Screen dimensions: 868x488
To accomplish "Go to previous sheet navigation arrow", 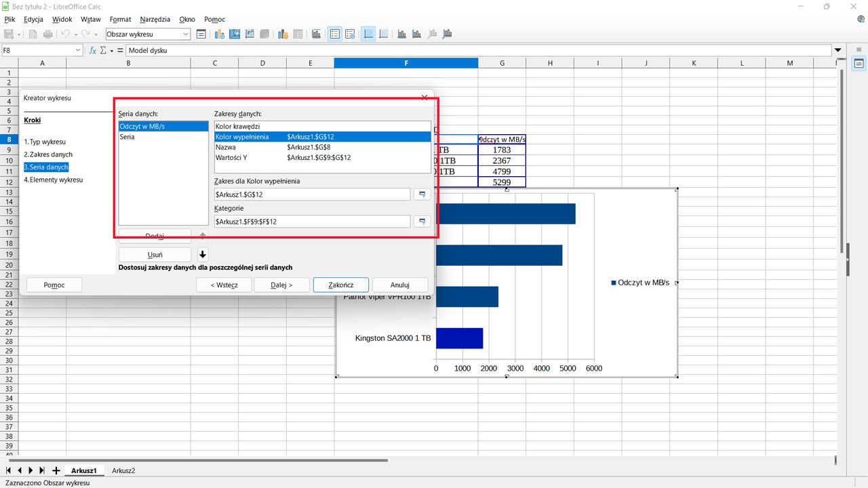I will tap(20, 470).
